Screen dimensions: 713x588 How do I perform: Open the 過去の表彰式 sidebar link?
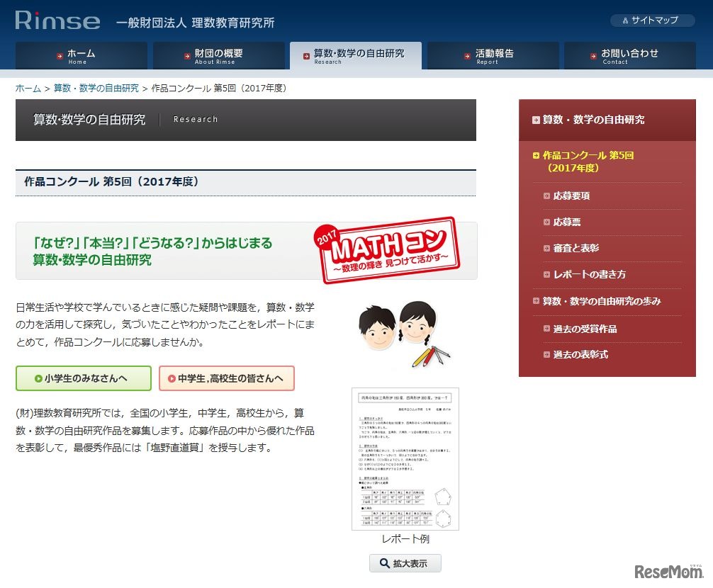point(580,355)
